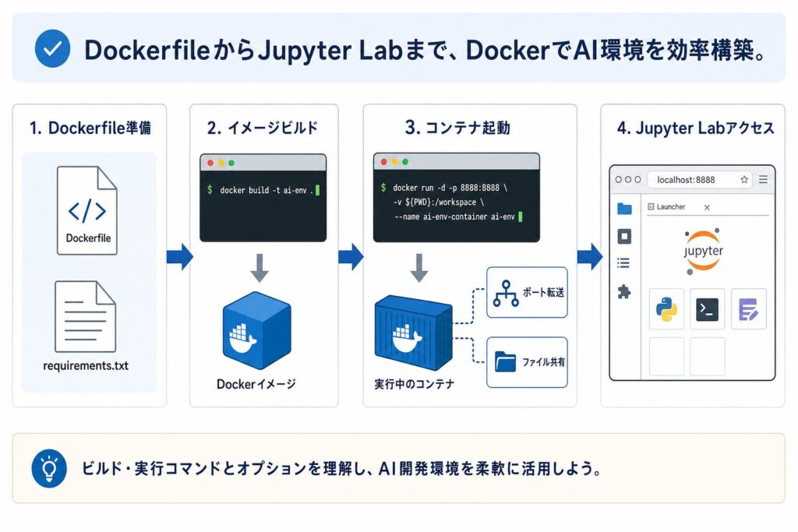Click the blue Docker image cube
798x532 pixels.
[x=257, y=330]
